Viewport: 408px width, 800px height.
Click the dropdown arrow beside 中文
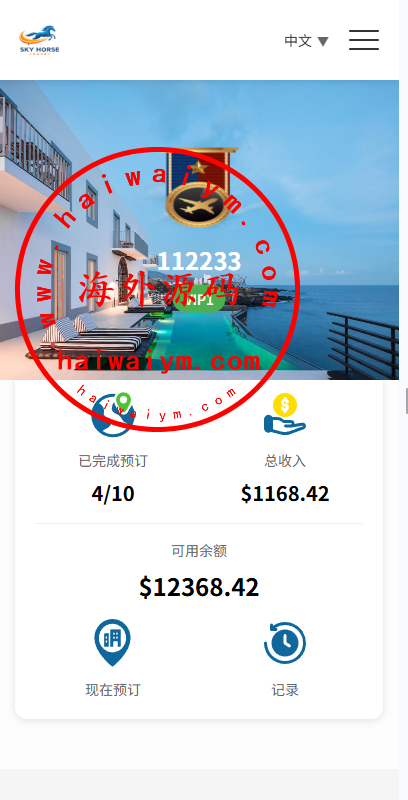pyautogui.click(x=322, y=41)
